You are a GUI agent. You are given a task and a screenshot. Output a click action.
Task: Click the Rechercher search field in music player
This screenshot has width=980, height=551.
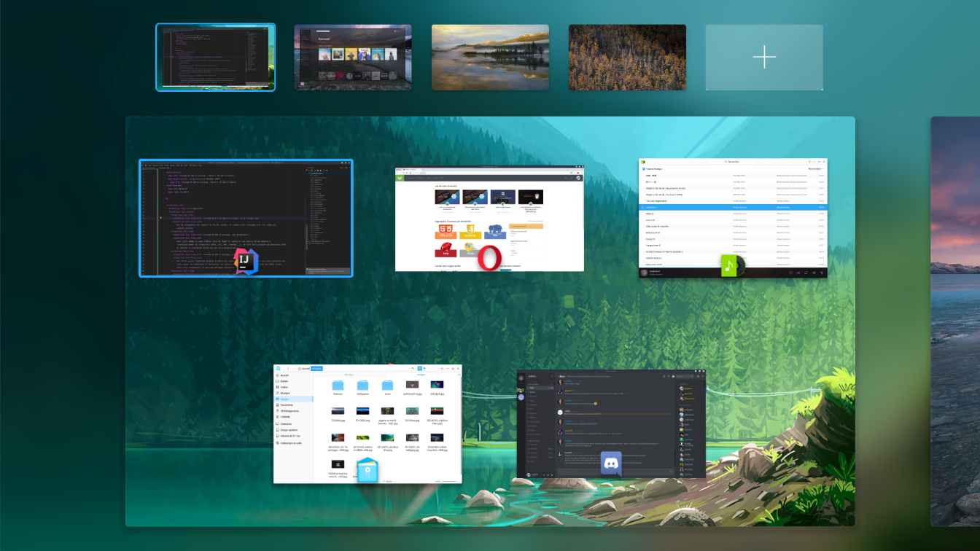(x=732, y=162)
